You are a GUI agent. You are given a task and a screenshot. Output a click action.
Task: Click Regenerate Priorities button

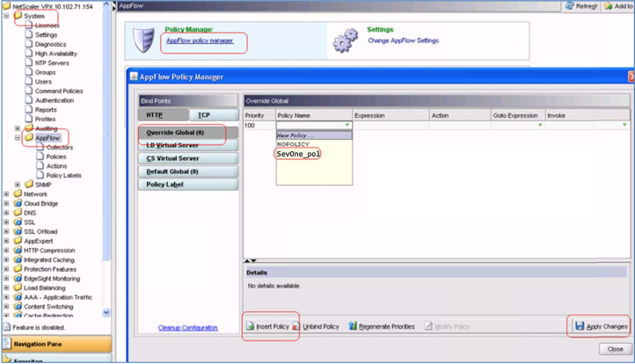pyautogui.click(x=382, y=326)
